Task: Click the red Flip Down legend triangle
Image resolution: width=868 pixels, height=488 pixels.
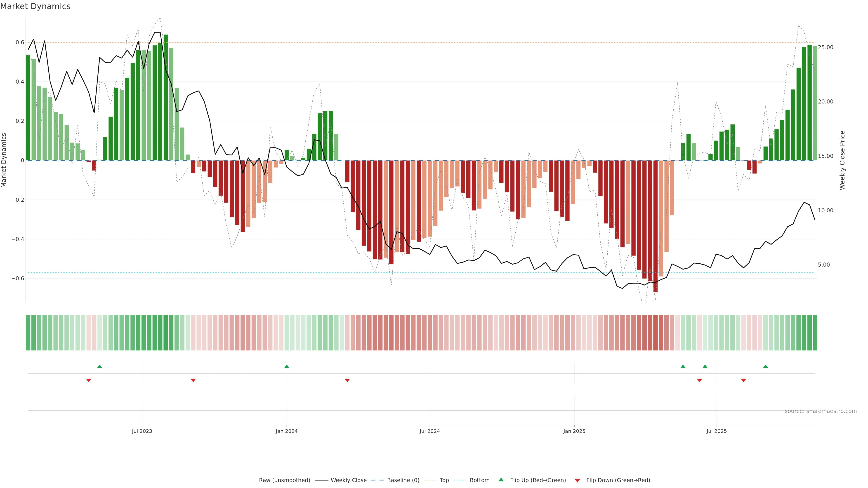Action: pyautogui.click(x=577, y=480)
